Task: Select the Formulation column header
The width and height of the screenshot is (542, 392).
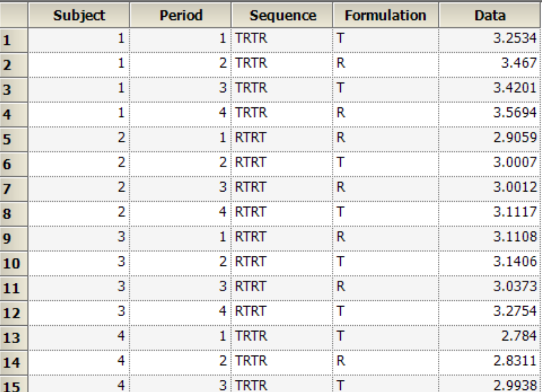Action: coord(385,15)
